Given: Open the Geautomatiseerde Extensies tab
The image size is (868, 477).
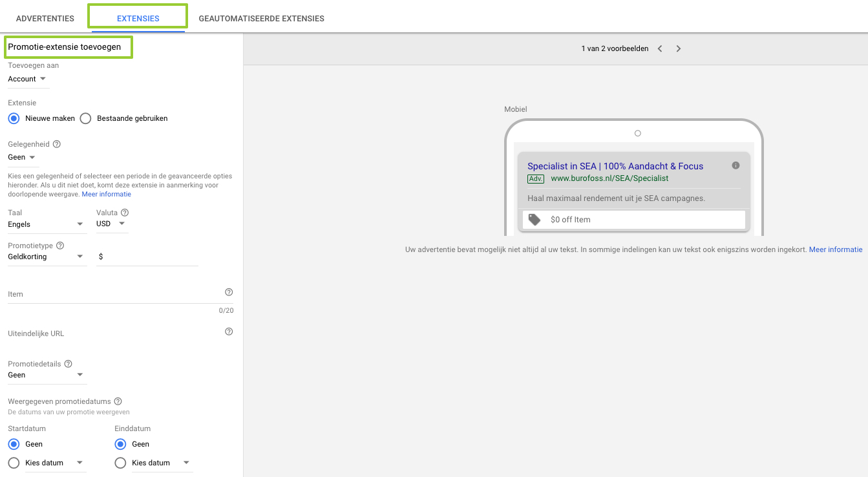Looking at the screenshot, I should 262,18.
